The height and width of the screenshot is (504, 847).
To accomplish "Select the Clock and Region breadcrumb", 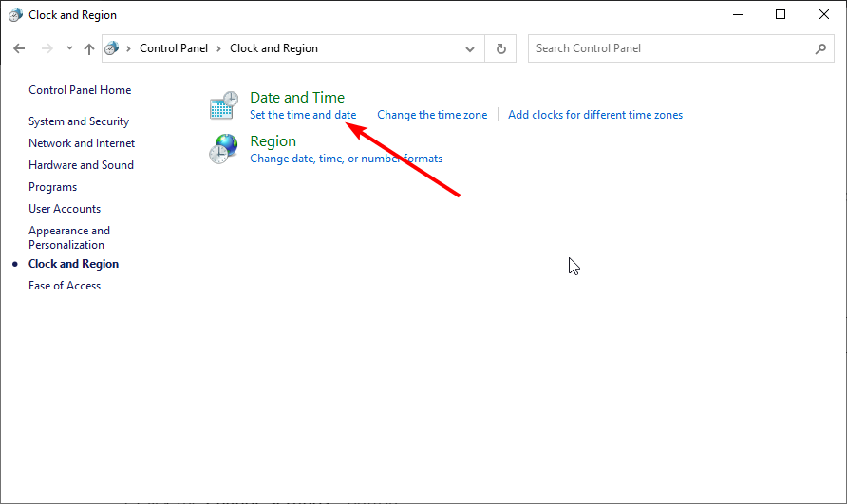I will (273, 48).
